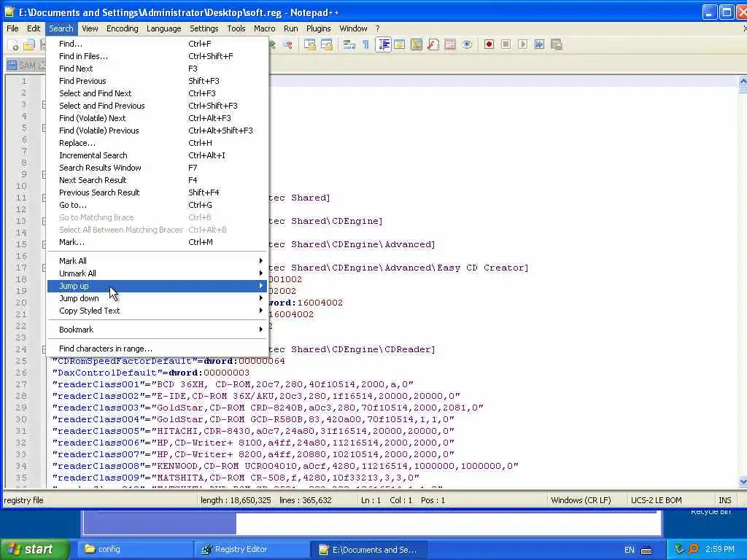Viewport: 747px width, 560px height.
Task: Switch to Registry Editor taskbar button
Action: 251,550
